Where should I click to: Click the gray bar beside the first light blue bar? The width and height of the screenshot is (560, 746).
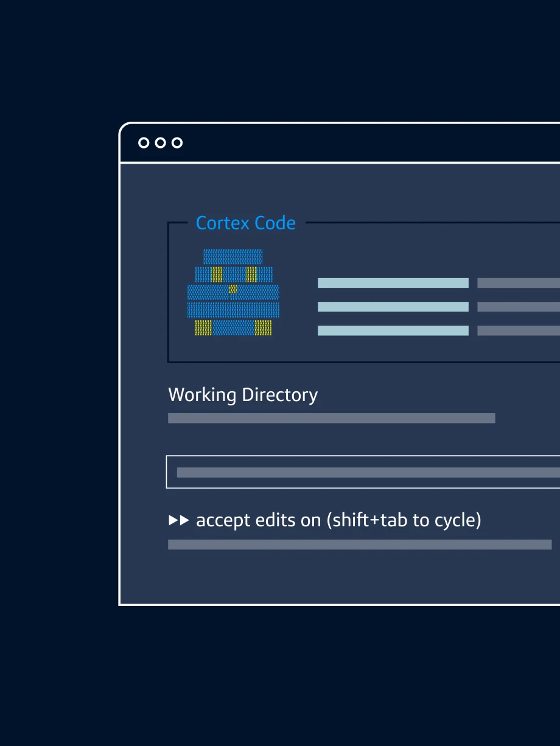pyautogui.click(x=519, y=283)
